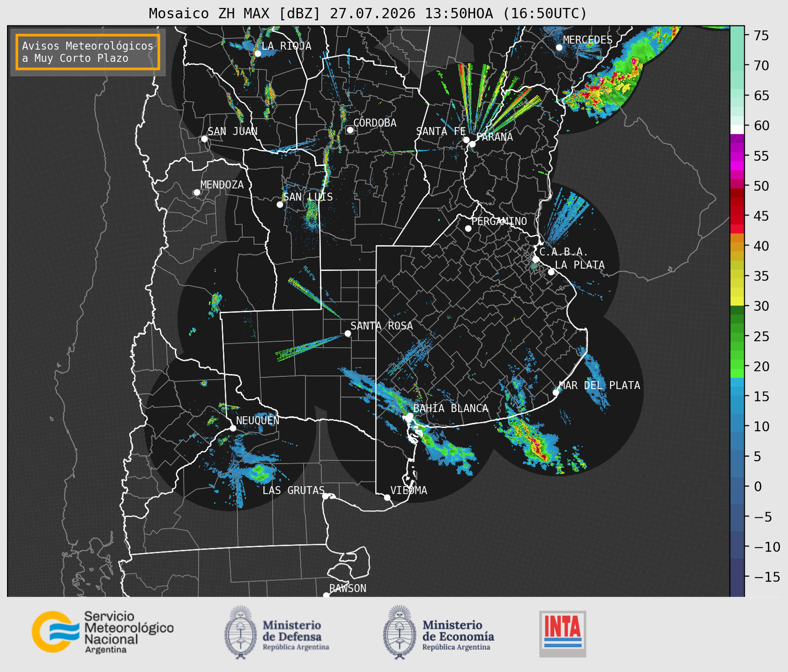Click the green 25 dBZ color band
788x672 pixels.
point(737,336)
